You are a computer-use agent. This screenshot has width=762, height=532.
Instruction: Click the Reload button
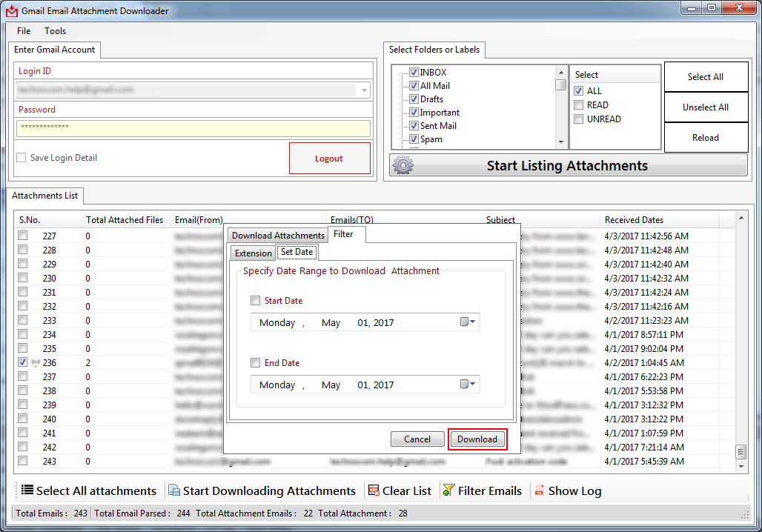click(706, 138)
